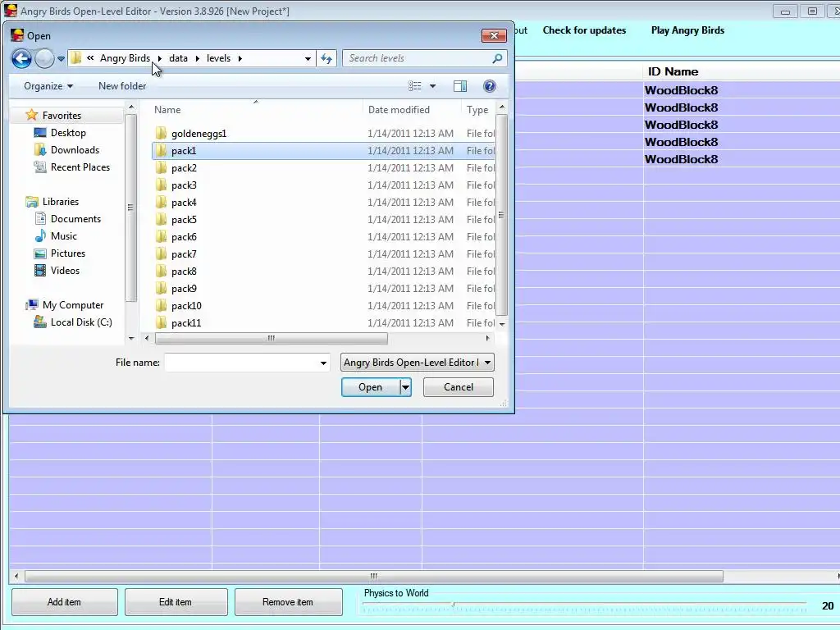Viewport: 840px width, 630px height.
Task: Select the pack6 folder icon
Action: point(161,236)
